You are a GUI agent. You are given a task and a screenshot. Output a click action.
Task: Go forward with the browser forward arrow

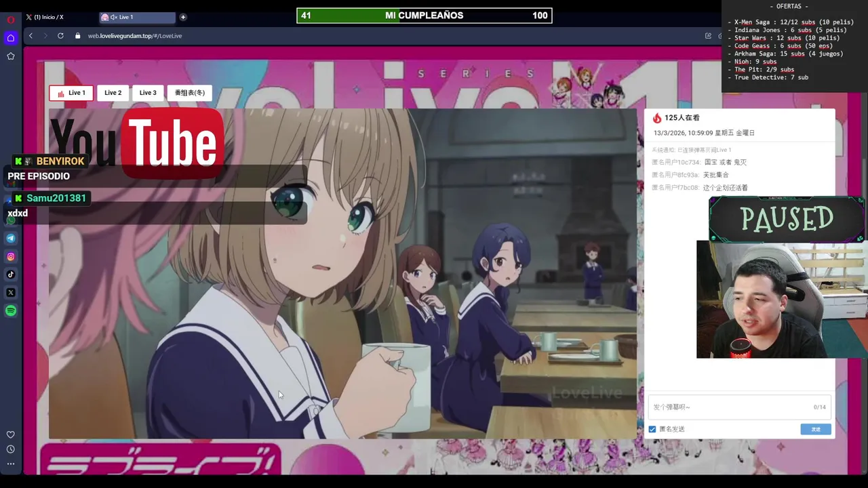click(45, 36)
